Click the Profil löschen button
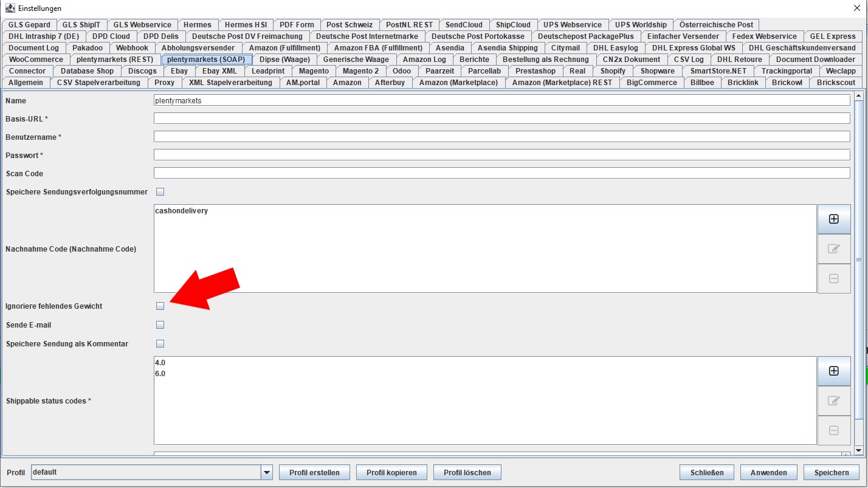868x488 pixels. (468, 472)
